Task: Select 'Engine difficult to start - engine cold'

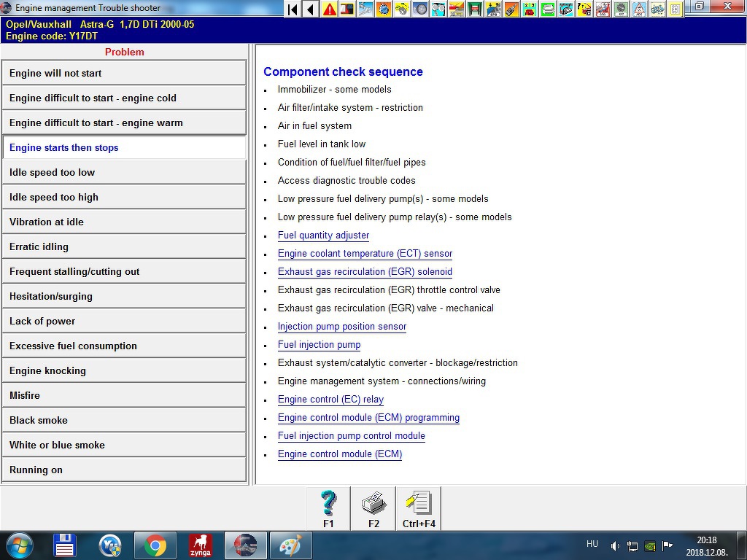Action: click(x=124, y=98)
